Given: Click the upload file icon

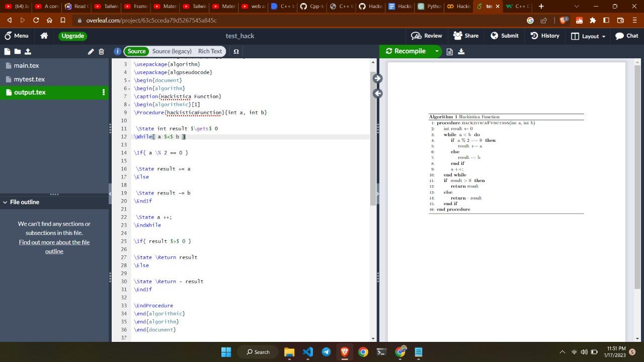Looking at the screenshot, I should pos(28,51).
